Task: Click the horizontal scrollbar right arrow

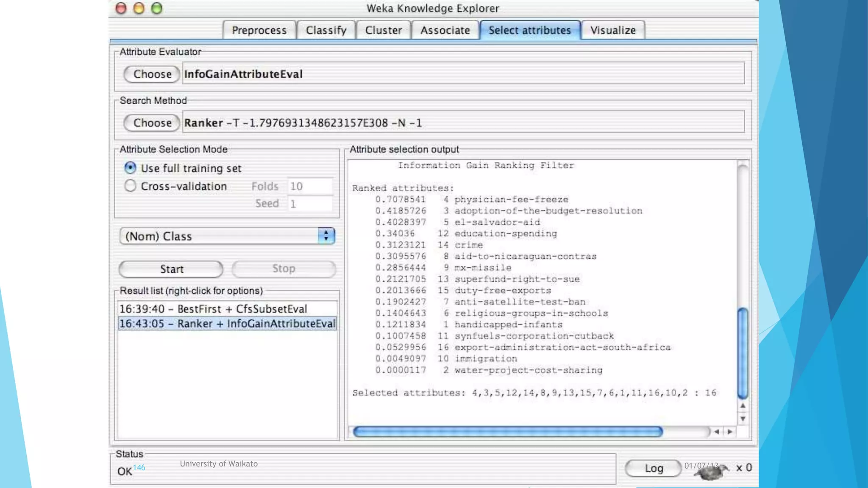Action: pos(730,432)
